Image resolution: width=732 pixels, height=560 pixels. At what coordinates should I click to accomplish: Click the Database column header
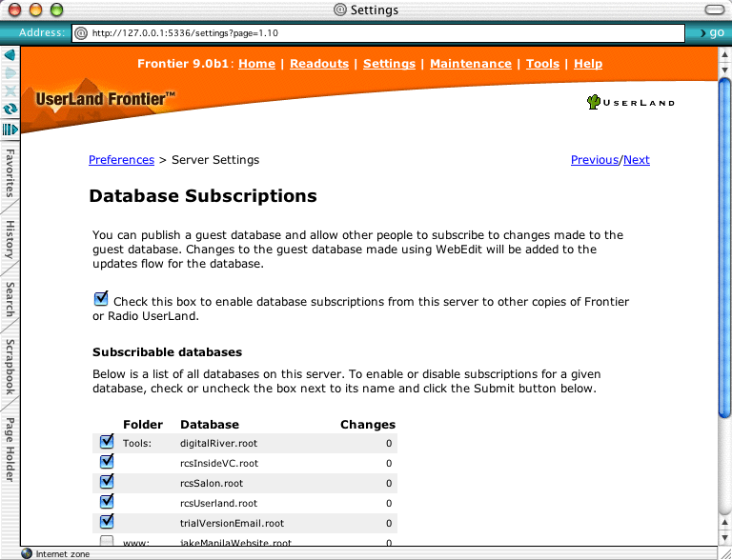210,424
